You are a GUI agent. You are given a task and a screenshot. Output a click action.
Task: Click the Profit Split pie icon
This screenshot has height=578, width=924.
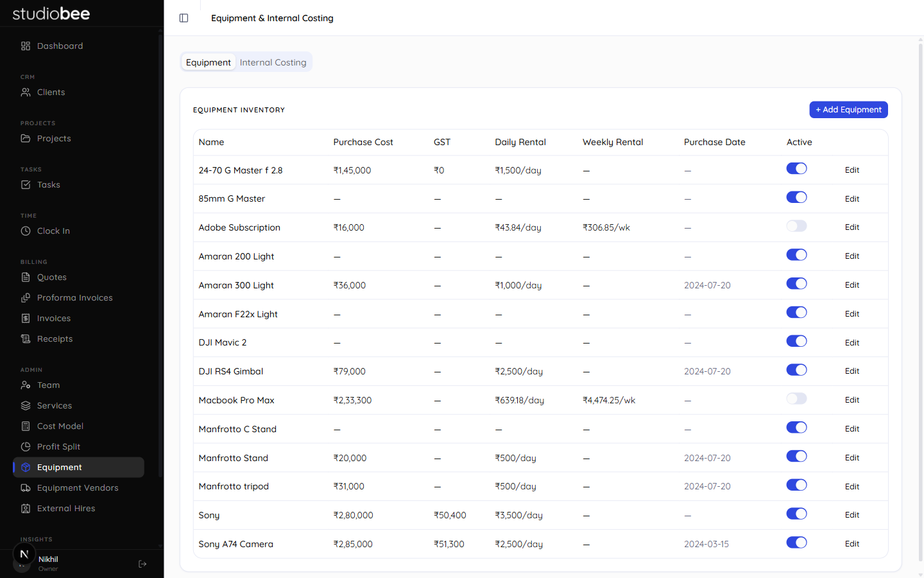[26, 447]
